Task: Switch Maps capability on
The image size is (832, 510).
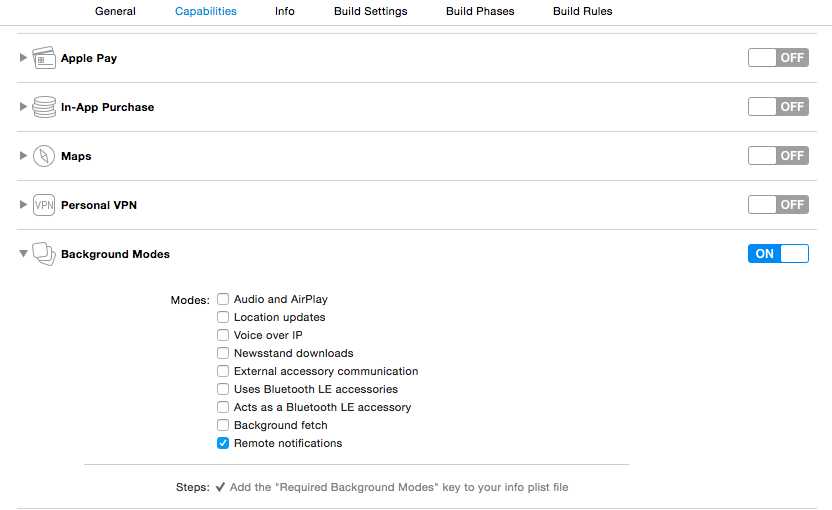Action: (x=778, y=156)
